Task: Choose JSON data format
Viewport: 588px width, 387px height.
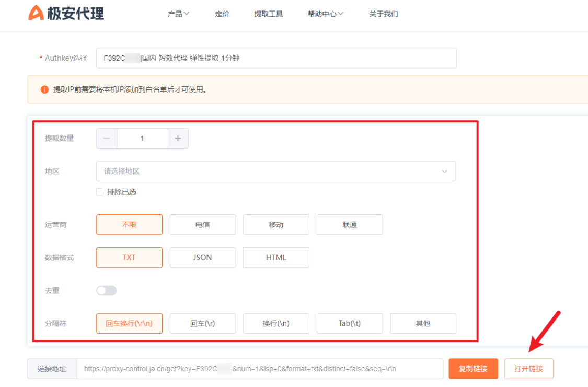Action: tap(203, 257)
